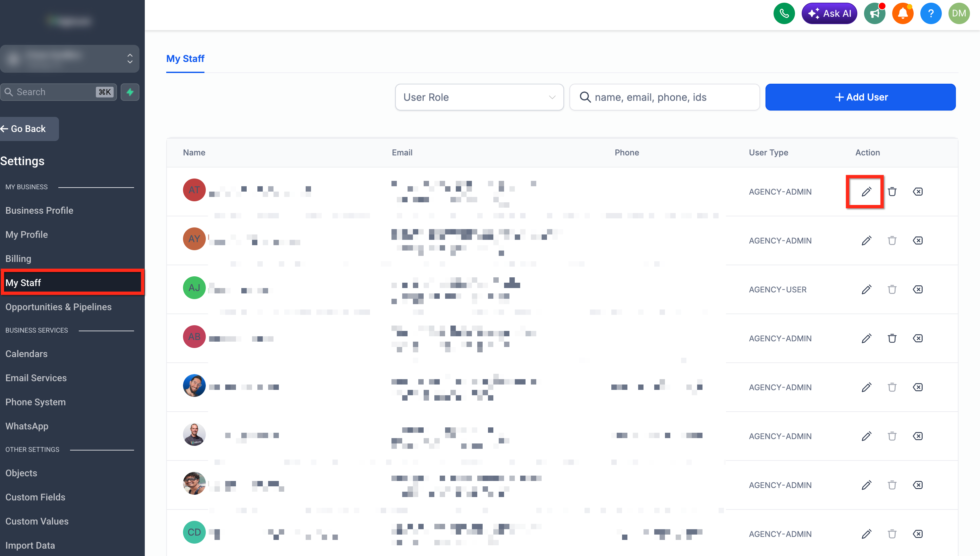This screenshot has width=980, height=556.
Task: Select the My Staff tab
Action: [185, 59]
